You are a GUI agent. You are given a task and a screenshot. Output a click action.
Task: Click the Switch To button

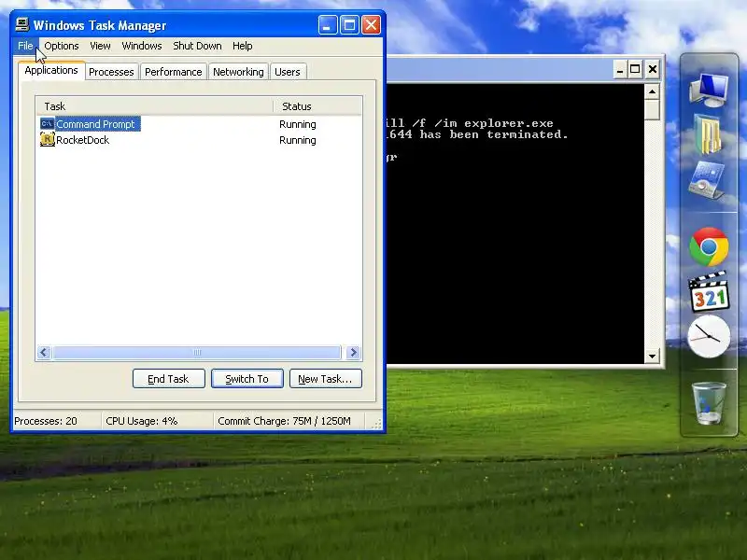pos(247,379)
